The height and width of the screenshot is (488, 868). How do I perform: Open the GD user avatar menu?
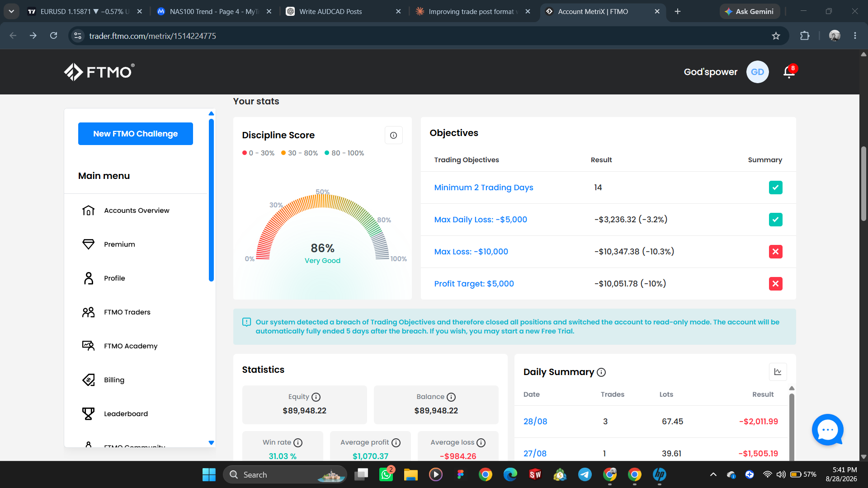point(757,72)
